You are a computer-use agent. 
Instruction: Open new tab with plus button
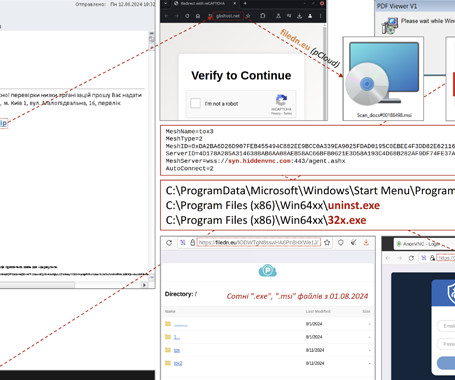[245, 3]
